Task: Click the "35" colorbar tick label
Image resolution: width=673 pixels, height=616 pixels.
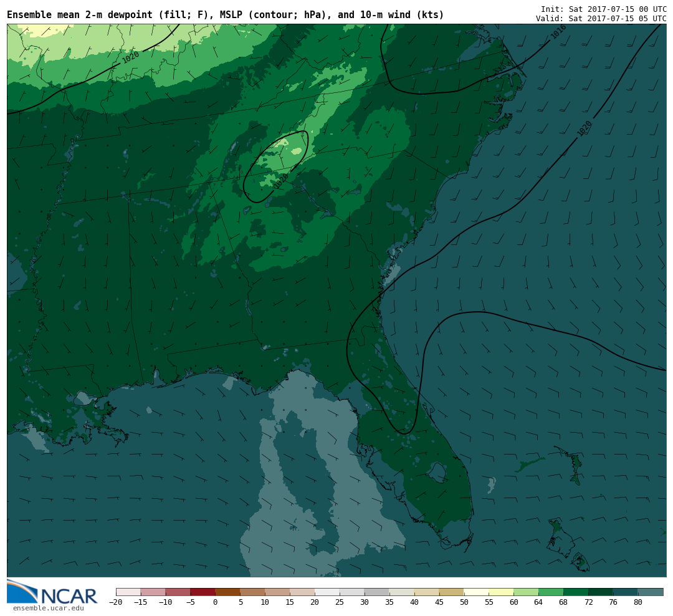Action: point(389,602)
